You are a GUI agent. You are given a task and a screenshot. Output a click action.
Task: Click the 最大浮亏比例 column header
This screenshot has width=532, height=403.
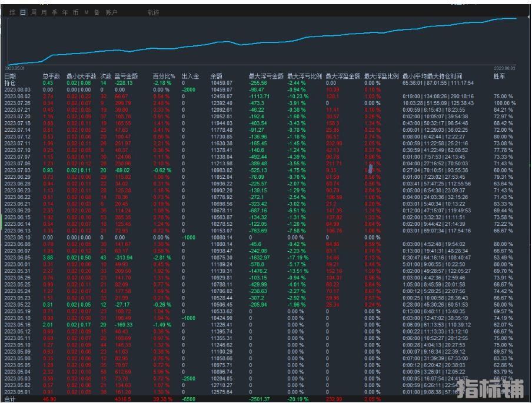304,76
